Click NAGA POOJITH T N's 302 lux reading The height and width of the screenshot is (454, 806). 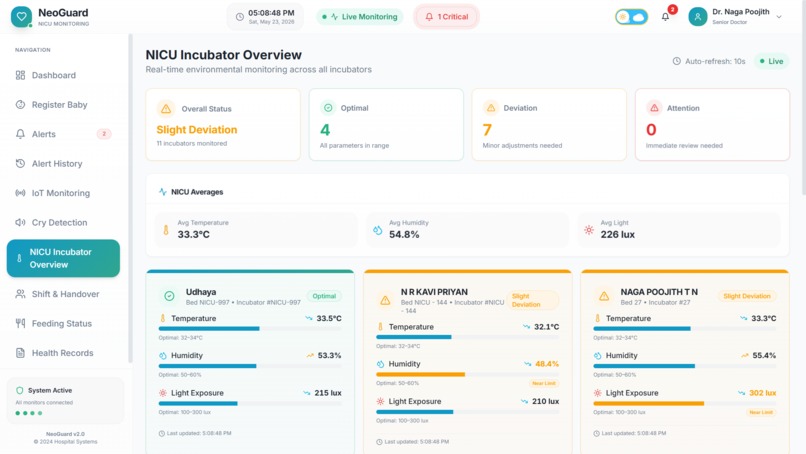tap(762, 393)
